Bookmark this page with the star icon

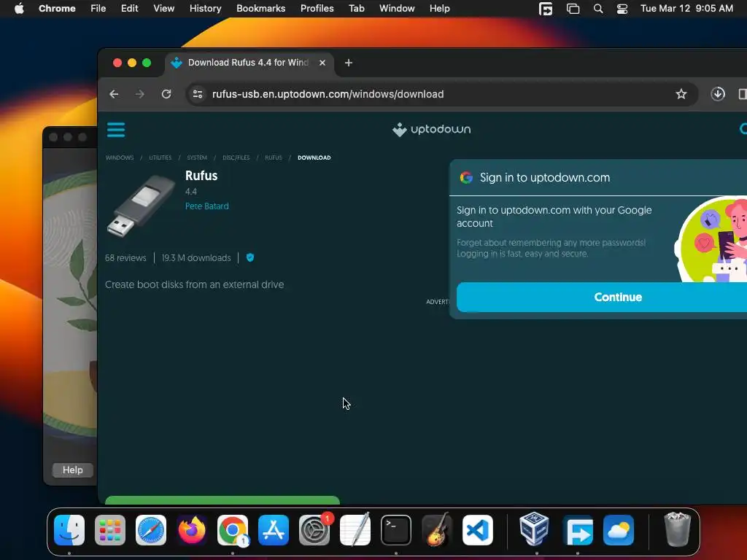tap(681, 94)
